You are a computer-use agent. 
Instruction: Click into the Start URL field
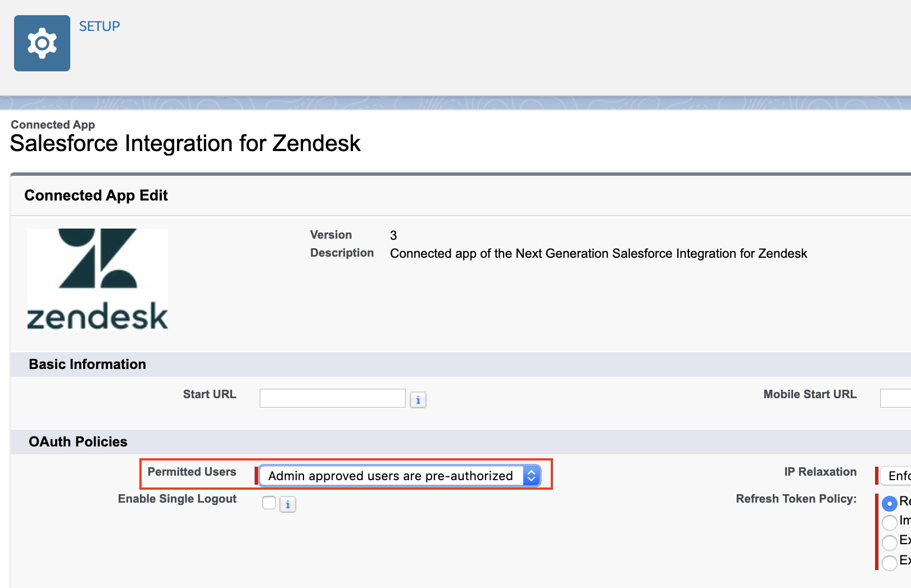click(x=333, y=398)
